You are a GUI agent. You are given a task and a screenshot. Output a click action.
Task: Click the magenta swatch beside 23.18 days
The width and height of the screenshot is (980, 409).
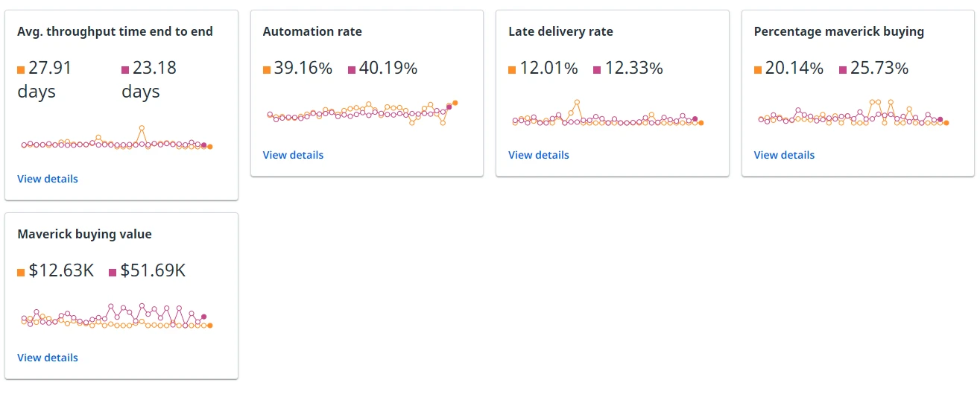(125, 70)
